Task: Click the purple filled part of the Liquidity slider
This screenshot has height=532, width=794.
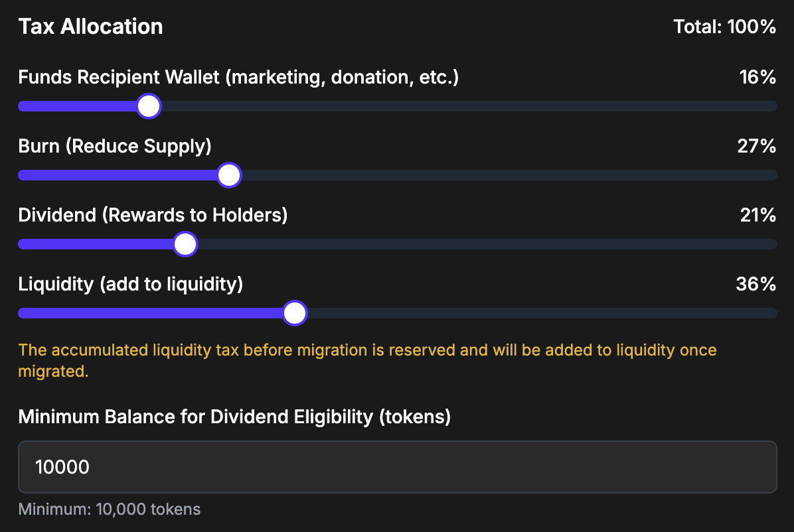Action: (153, 313)
